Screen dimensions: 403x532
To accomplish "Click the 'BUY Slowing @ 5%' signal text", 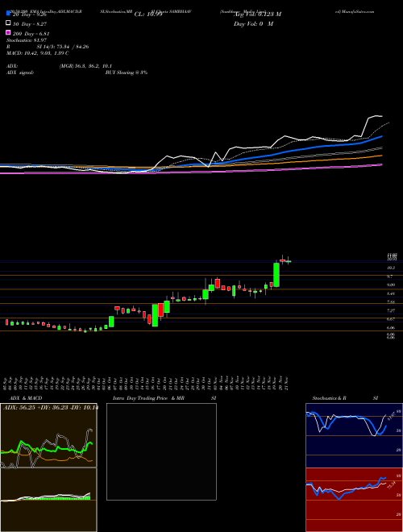I will (127, 73).
